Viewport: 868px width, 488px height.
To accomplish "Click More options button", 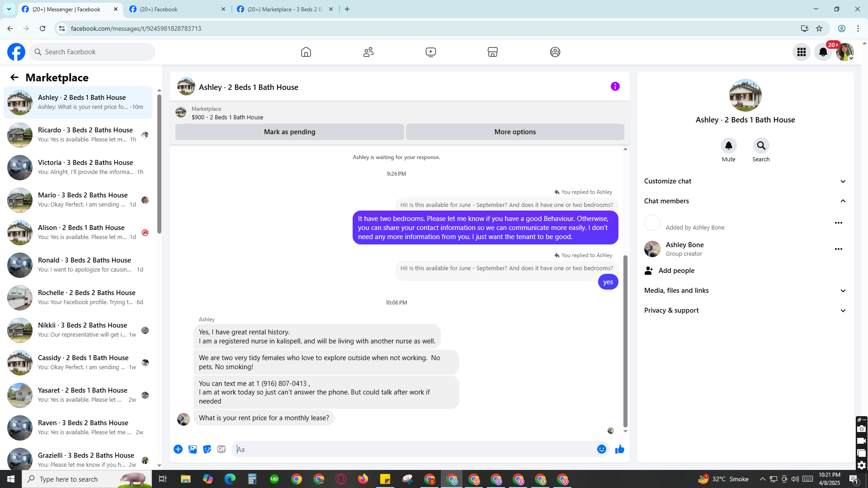I will tap(514, 132).
